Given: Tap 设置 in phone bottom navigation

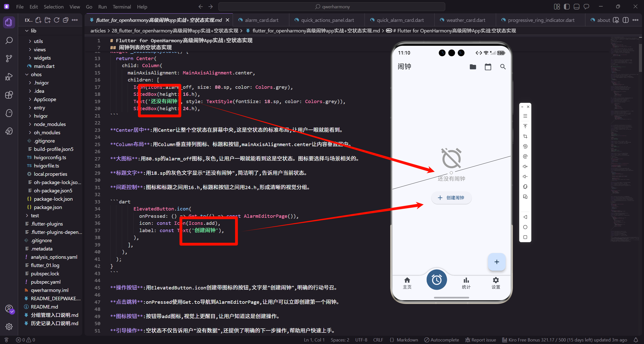Looking at the screenshot, I should point(496,283).
